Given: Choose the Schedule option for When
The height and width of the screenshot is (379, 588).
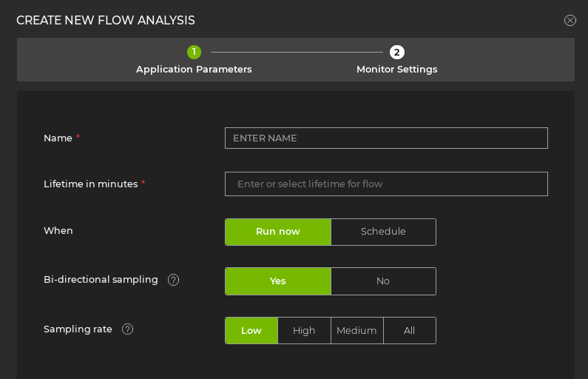Looking at the screenshot, I should coord(383,232).
